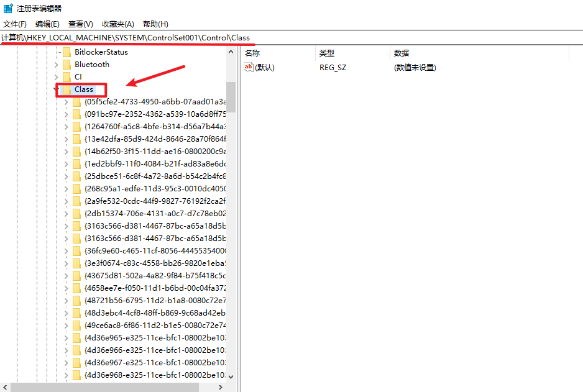Select the {4d36e968-e325-11ce key label
583x392 pixels.
[x=155, y=375]
